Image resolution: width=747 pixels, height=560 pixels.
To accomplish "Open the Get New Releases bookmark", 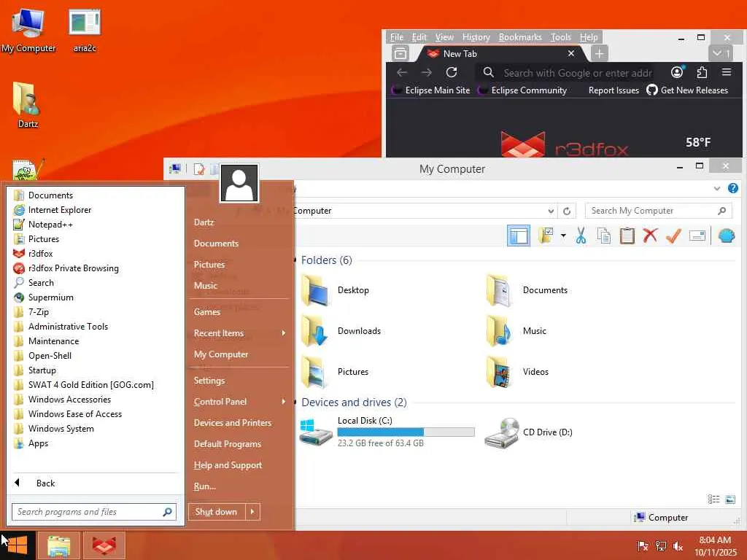I will pos(687,90).
